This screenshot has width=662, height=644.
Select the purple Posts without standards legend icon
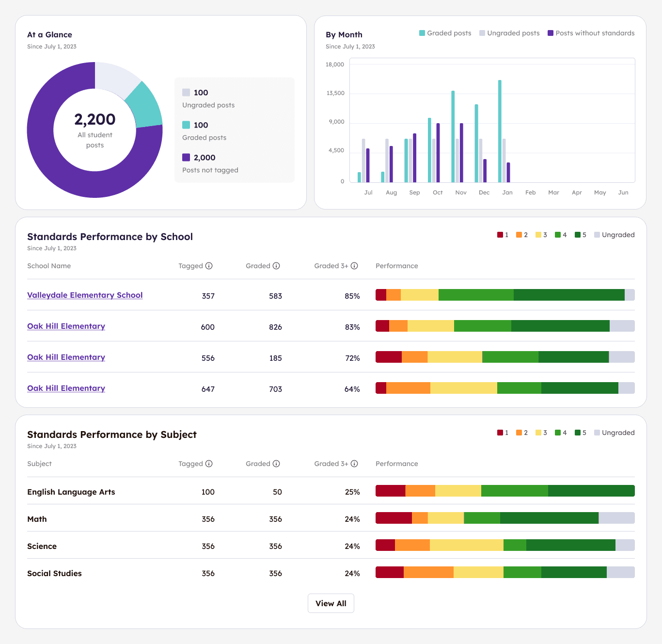pyautogui.click(x=550, y=32)
